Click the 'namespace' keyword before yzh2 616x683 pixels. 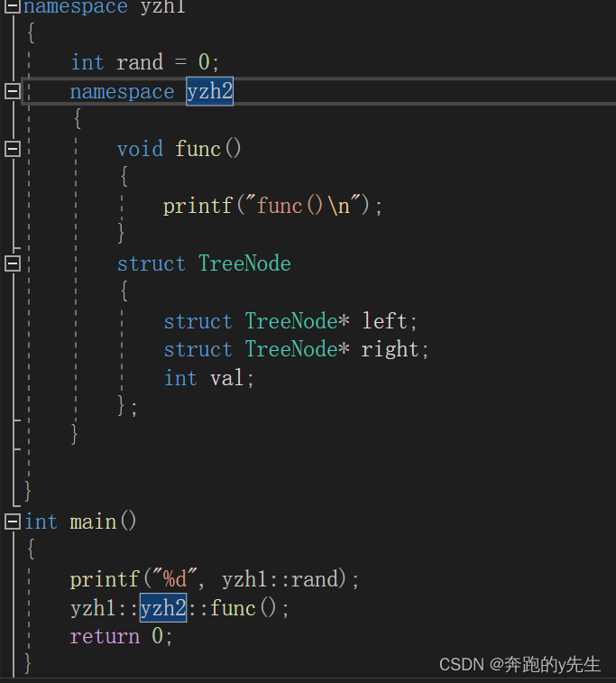[123, 92]
